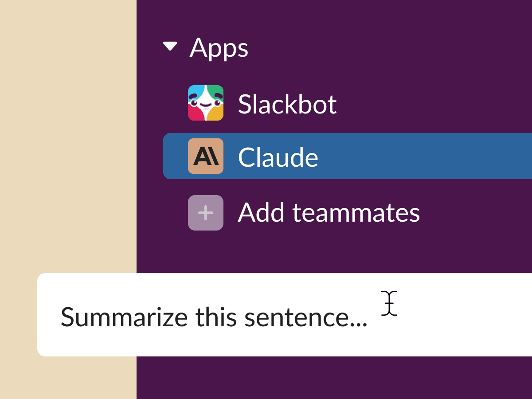Click the Apps section heading

[219, 48]
